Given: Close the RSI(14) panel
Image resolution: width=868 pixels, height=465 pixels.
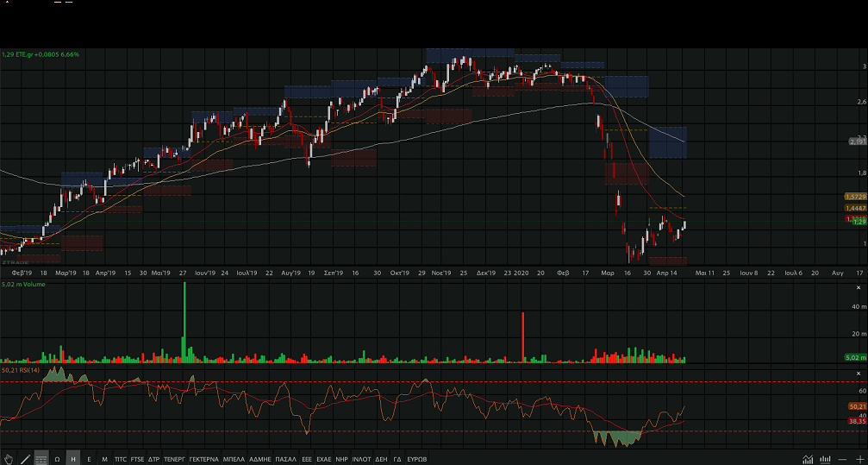Looking at the screenshot, I should 859,374.
